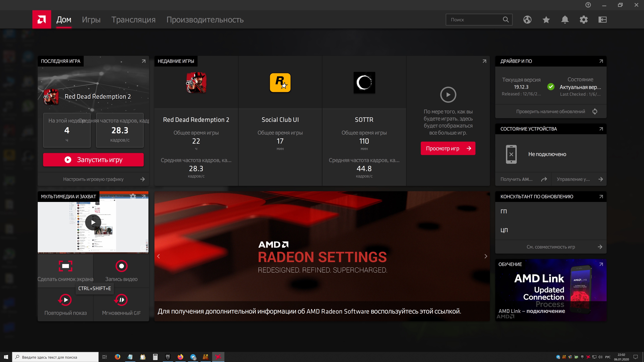Viewport: 644px width, 362px height.
Task: Click the favorites star icon
Action: point(546,19)
